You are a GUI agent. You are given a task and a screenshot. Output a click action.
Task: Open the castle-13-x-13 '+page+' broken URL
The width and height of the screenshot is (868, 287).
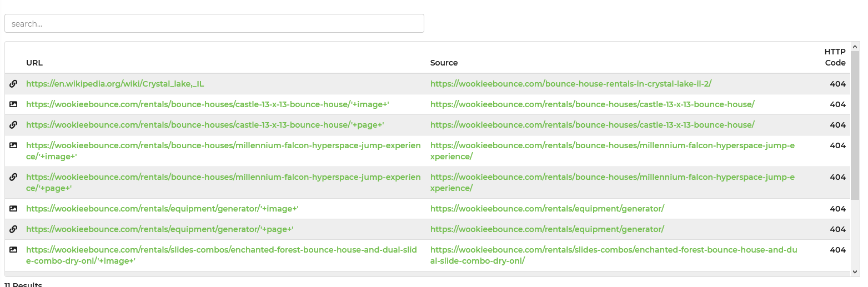[x=205, y=125]
